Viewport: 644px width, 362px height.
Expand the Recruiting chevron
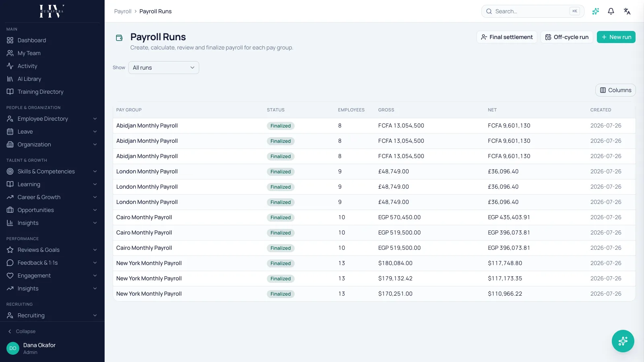pos(95,315)
